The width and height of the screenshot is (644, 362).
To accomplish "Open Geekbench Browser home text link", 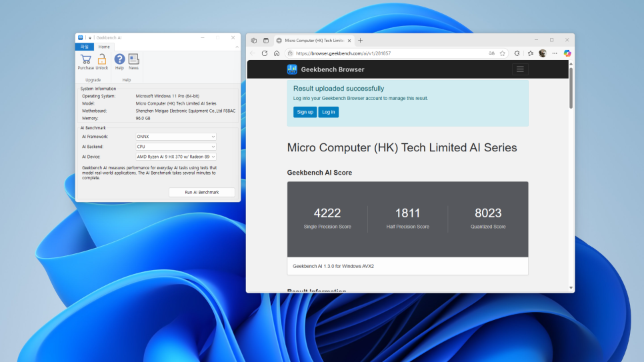I will pos(333,69).
